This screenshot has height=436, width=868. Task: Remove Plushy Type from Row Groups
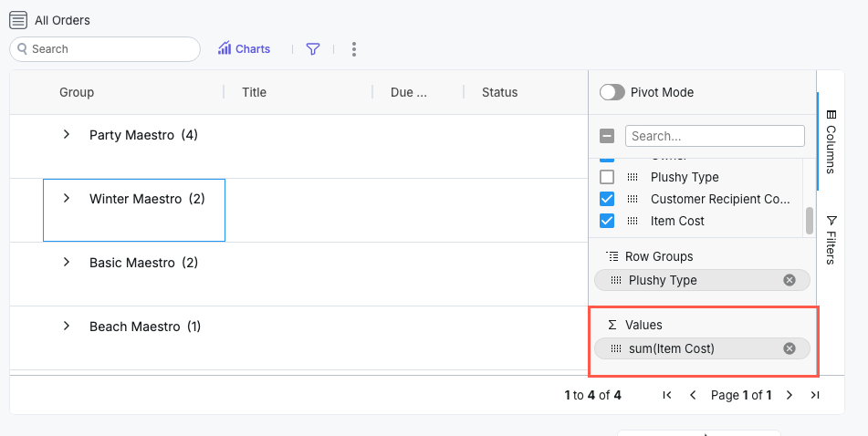(x=790, y=280)
